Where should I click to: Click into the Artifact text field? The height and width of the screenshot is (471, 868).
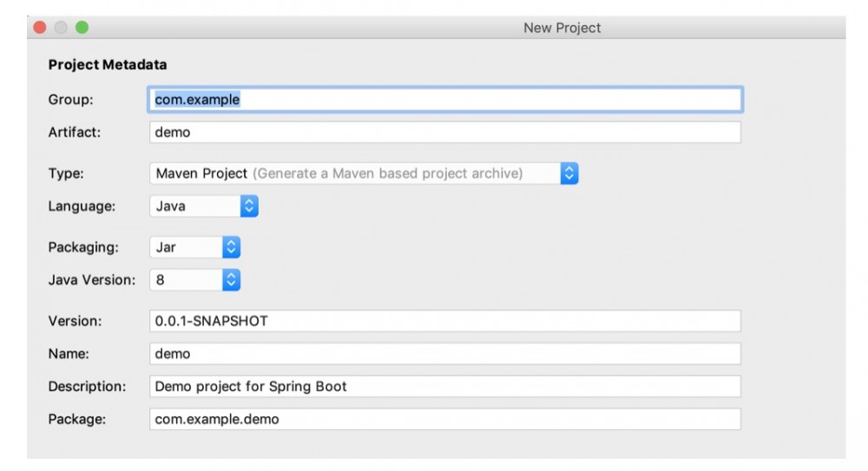coord(444,132)
